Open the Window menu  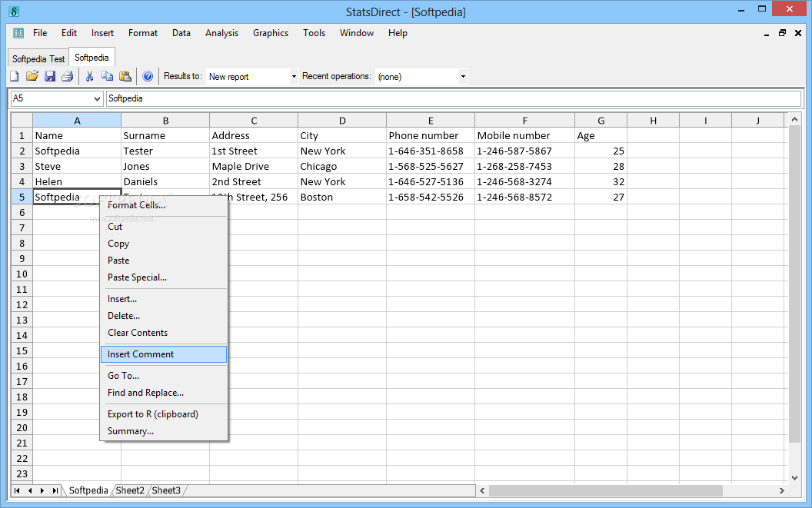[x=356, y=33]
